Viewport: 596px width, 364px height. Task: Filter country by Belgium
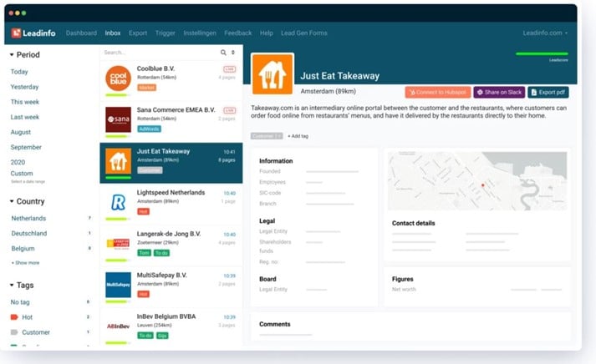(23, 249)
